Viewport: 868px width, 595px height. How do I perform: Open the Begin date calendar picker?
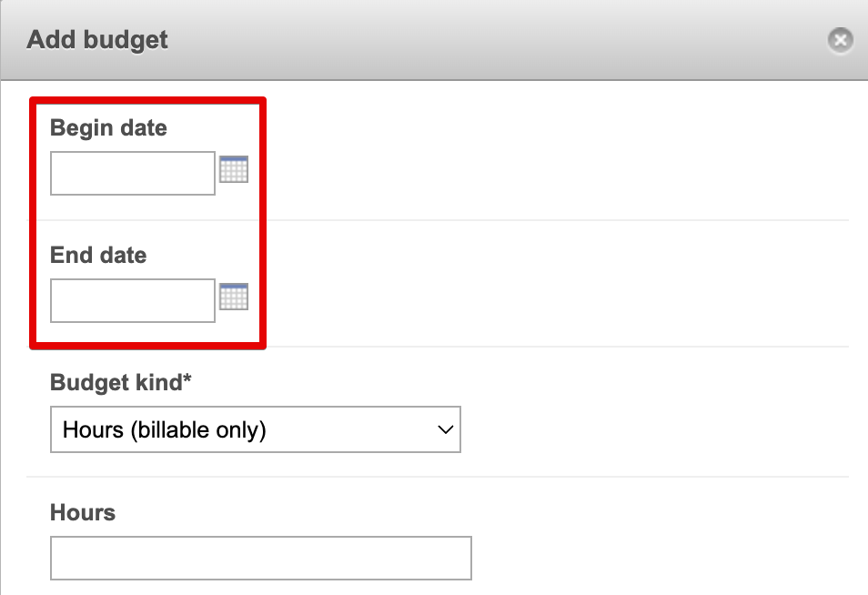pos(234,169)
